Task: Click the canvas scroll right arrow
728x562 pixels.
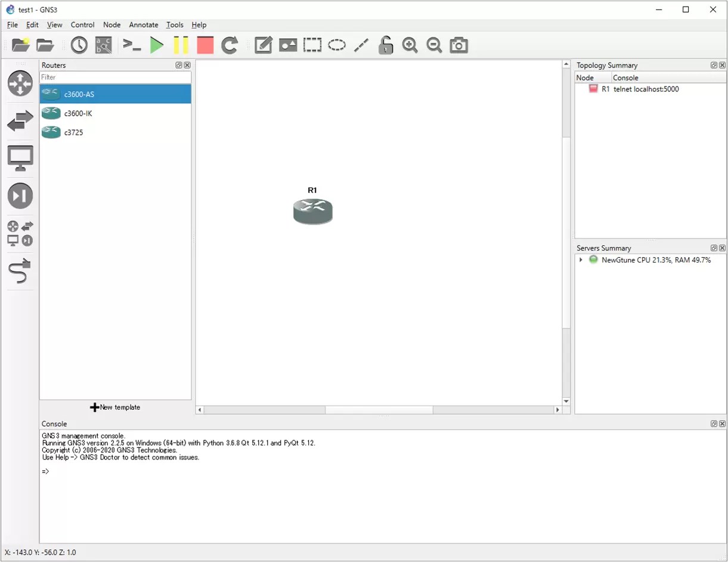Action: [558, 410]
